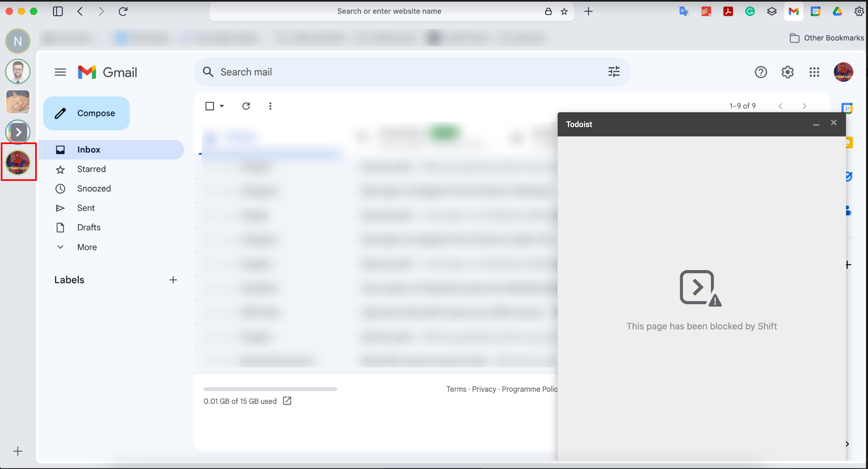This screenshot has height=469, width=868.
Task: Open the Google apps grid
Action: point(814,72)
